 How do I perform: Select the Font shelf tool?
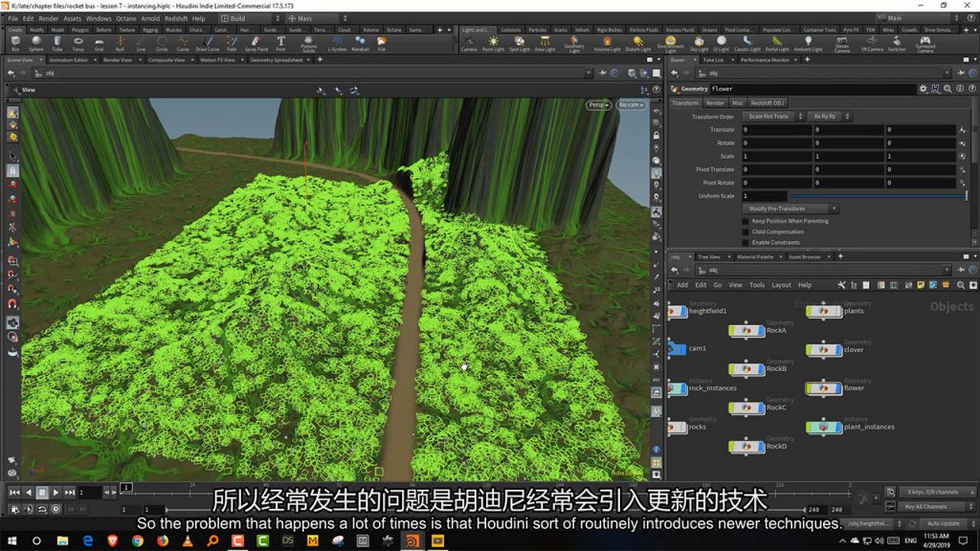point(280,44)
